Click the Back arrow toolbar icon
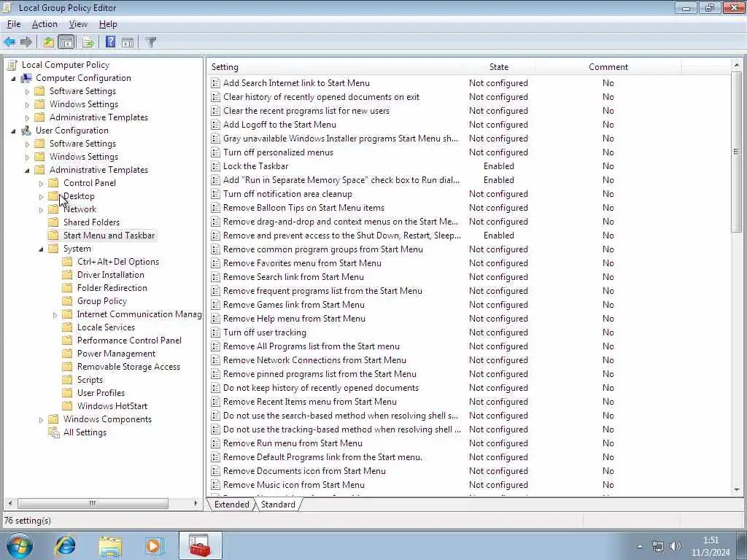This screenshot has height=560, width=747. pos(9,42)
